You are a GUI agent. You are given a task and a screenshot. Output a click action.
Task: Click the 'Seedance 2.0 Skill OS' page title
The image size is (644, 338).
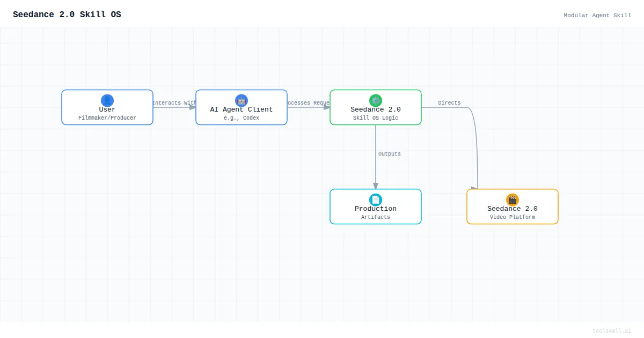click(67, 14)
